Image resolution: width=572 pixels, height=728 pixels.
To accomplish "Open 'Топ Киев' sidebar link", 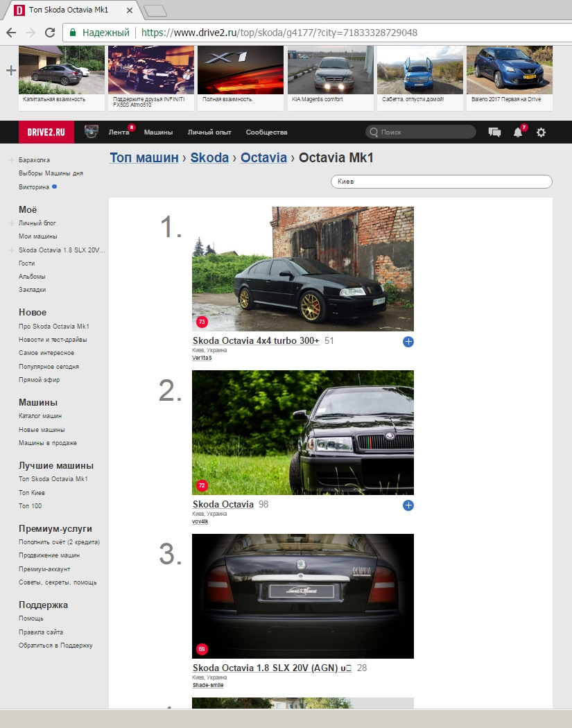I will (32, 492).
